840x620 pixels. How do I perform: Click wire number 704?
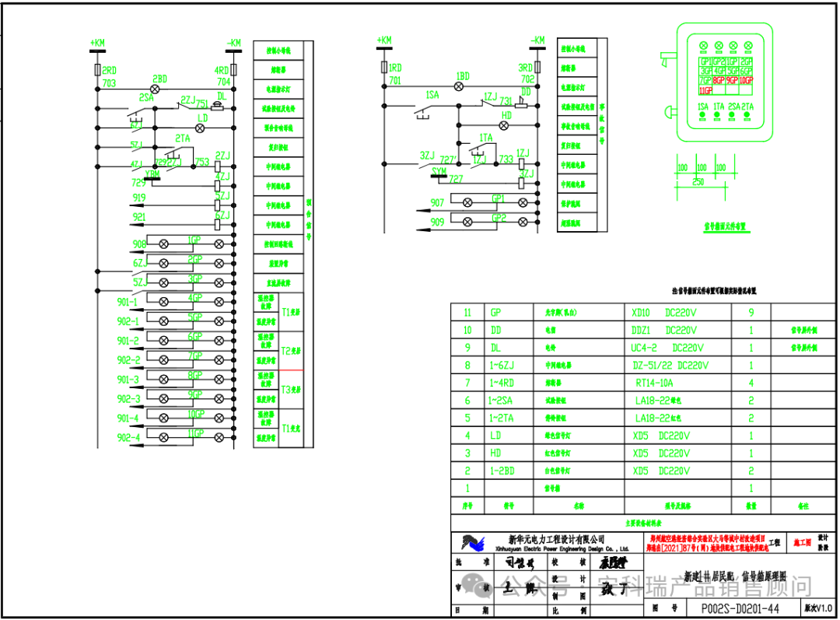click(x=223, y=82)
